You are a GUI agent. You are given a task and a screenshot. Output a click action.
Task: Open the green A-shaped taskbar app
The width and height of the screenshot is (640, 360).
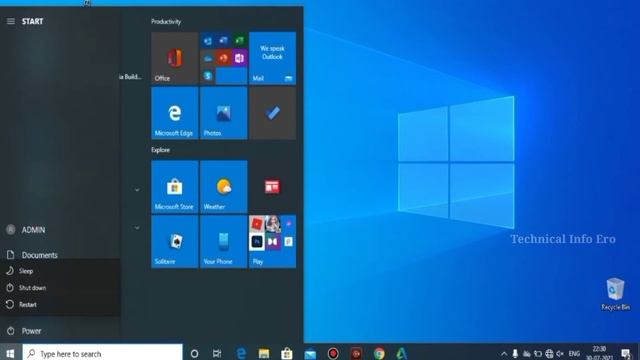point(402,353)
